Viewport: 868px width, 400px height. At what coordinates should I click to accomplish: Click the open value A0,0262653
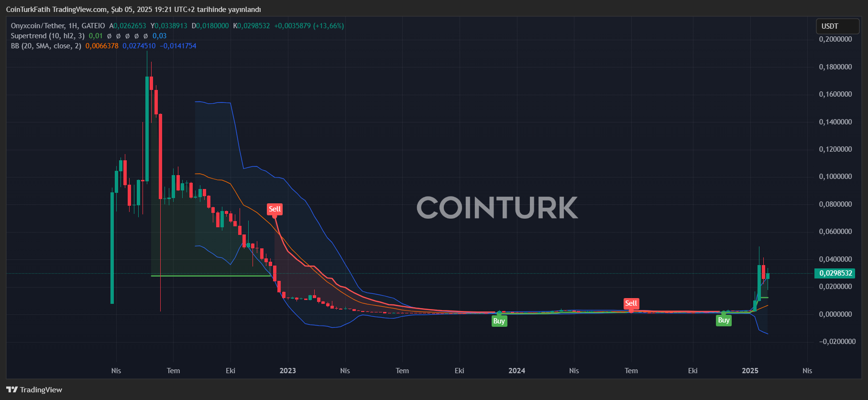coord(128,26)
